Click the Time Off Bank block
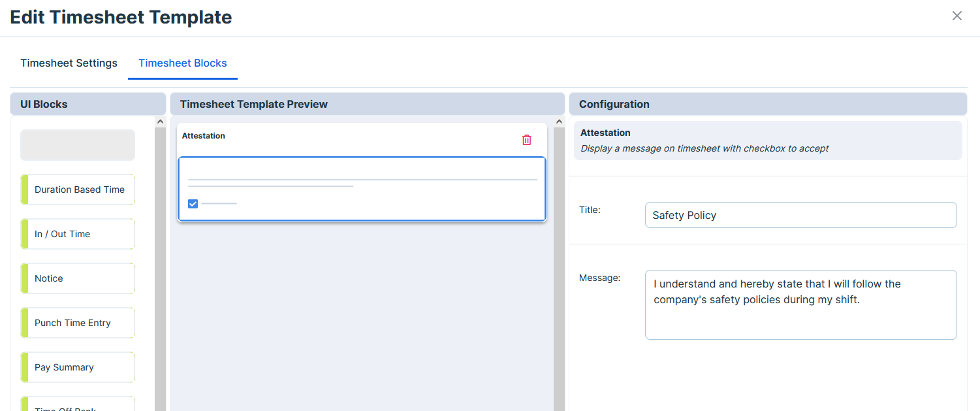980x411 pixels. 78,406
